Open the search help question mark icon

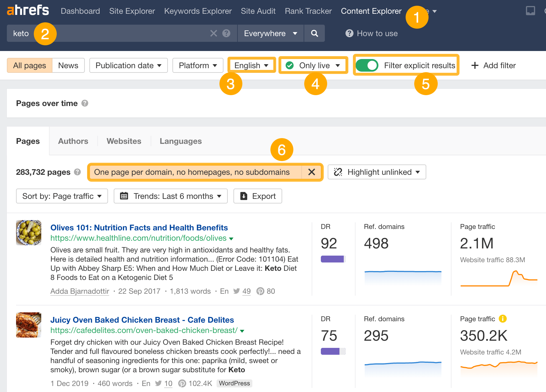click(x=226, y=33)
